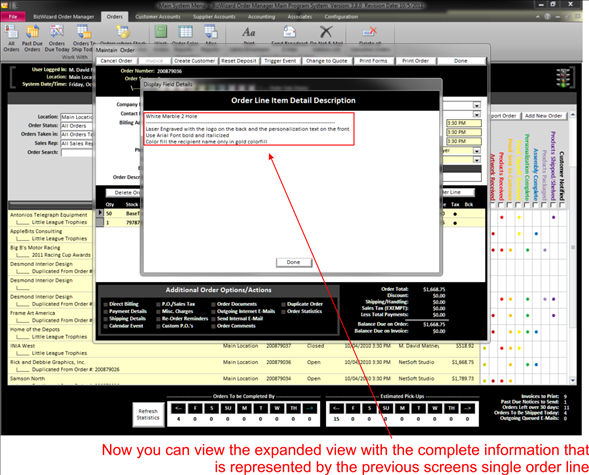Expand the lowest yellow dropdown arrow in Maintain Order
The width and height of the screenshot is (589, 475).
click(x=477, y=160)
